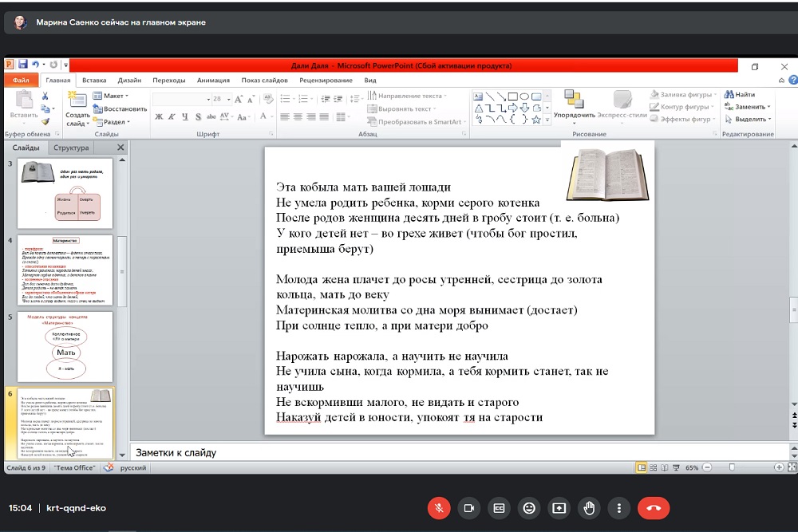
Task: Click the Save icon in quick access toolbar
Action: click(x=23, y=65)
